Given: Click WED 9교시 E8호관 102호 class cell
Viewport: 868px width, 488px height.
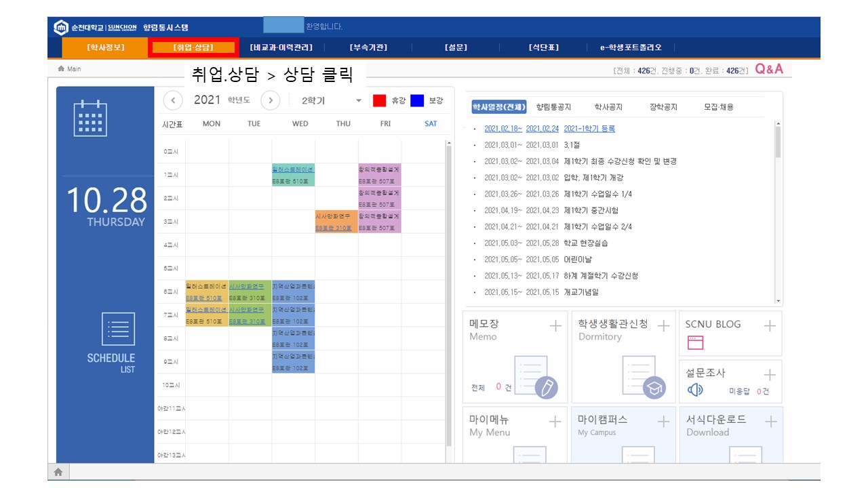Looking at the screenshot, I should coord(293,362).
